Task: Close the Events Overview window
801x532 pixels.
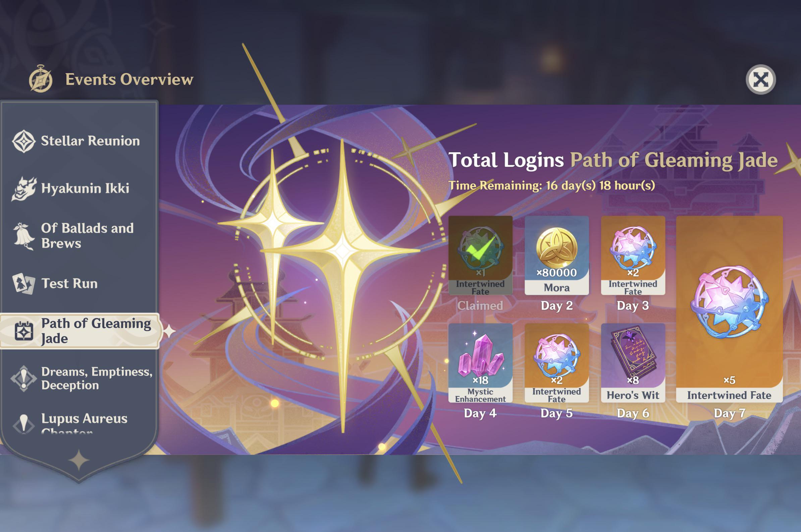Action: click(x=761, y=79)
